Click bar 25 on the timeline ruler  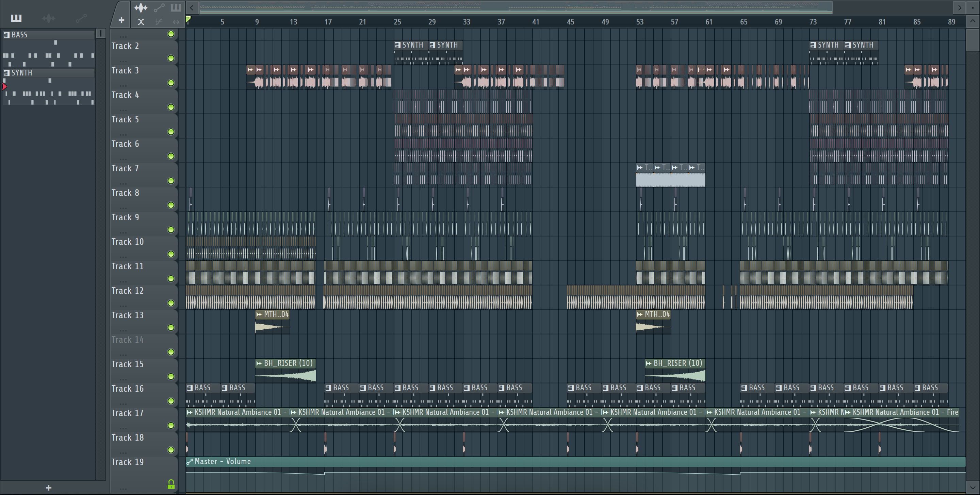397,22
